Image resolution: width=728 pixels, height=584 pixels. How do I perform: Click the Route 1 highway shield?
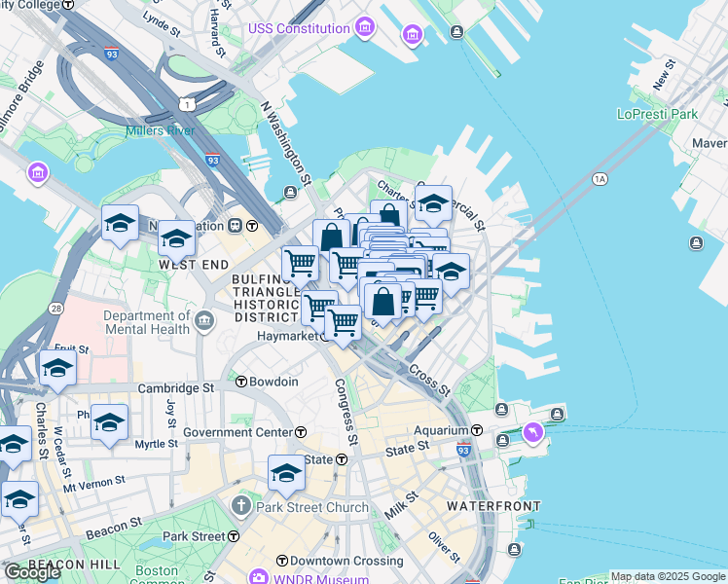[187, 104]
